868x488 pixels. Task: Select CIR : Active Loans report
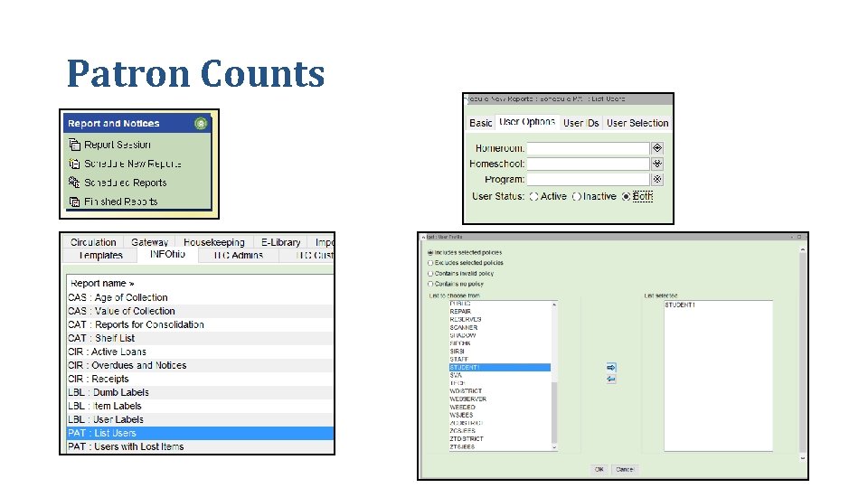pos(201,352)
